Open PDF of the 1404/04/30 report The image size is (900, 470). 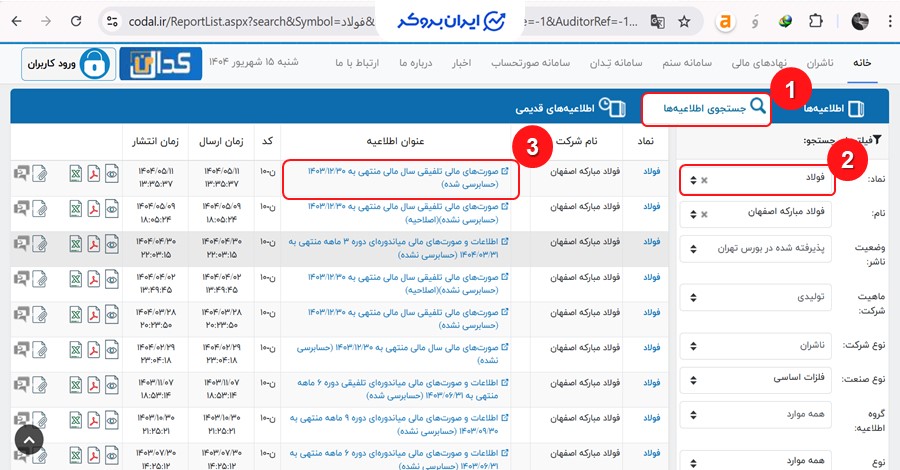click(x=94, y=244)
